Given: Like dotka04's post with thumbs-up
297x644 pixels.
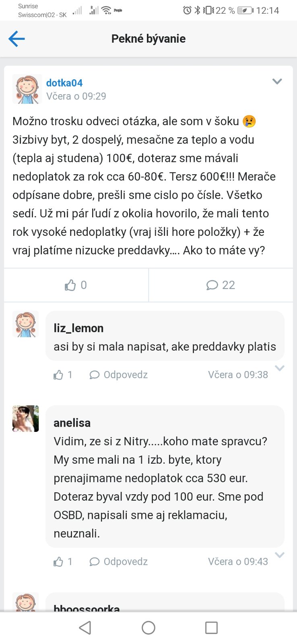Looking at the screenshot, I should tap(70, 285).
